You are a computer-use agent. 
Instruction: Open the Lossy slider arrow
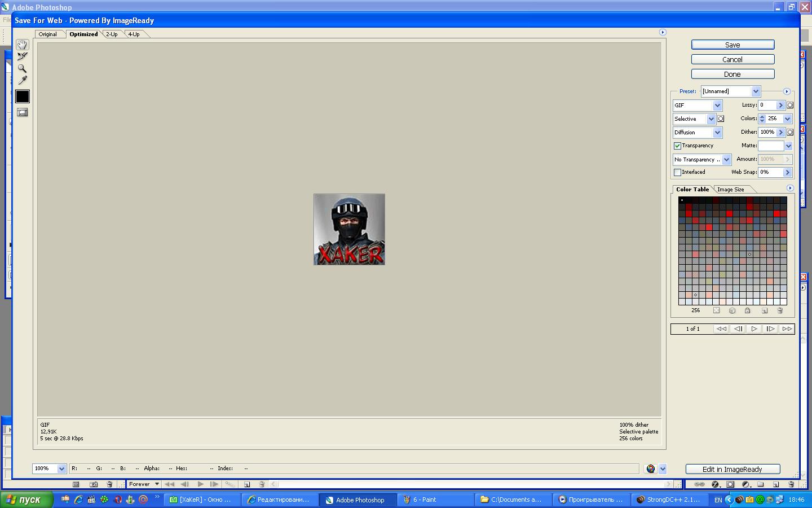coord(780,105)
